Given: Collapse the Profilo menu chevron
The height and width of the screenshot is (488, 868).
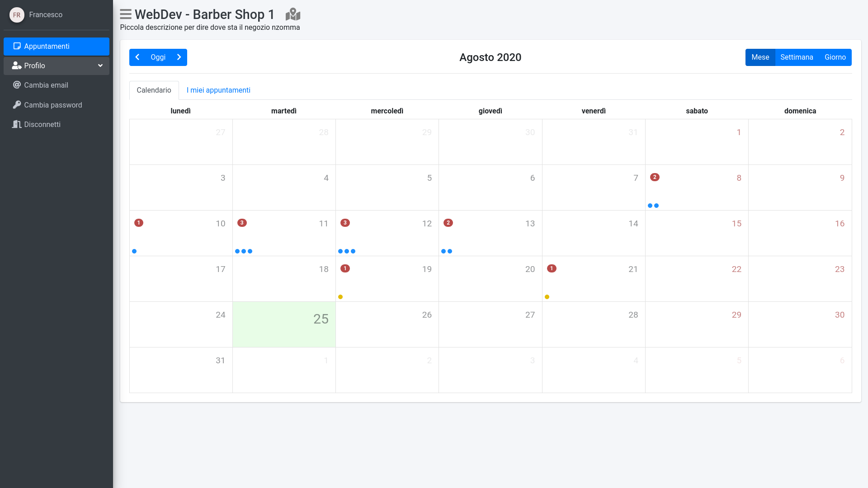Looking at the screenshot, I should [x=100, y=66].
